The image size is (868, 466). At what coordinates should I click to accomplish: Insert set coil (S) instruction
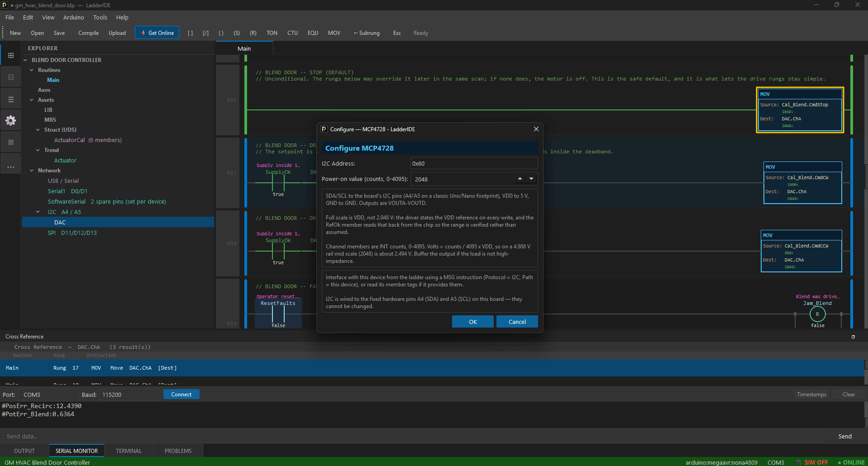click(x=237, y=33)
